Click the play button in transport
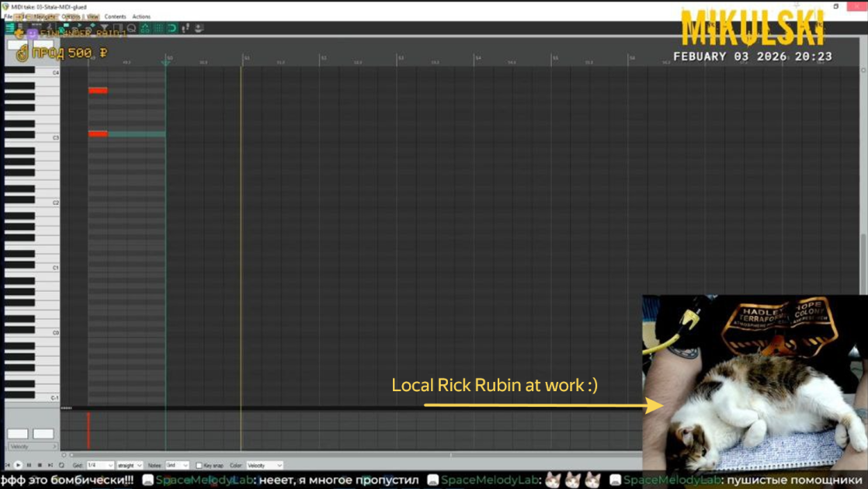This screenshot has width=868, height=489. coord(18,465)
